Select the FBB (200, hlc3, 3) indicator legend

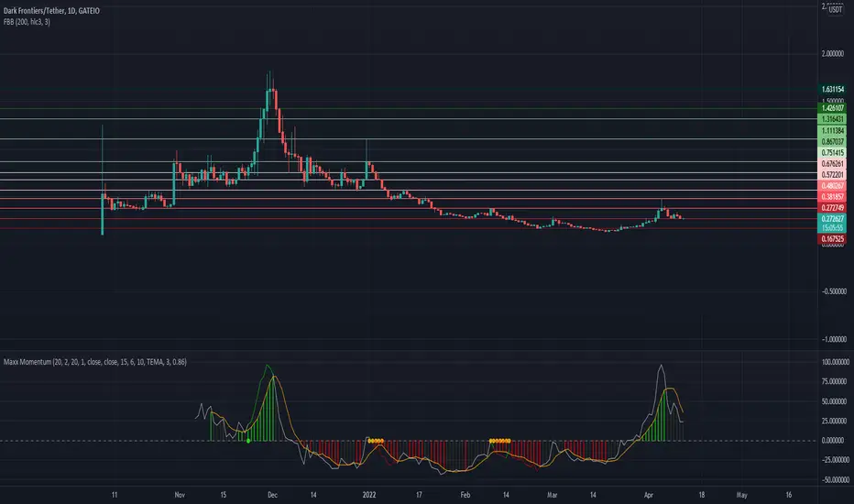click(x=27, y=22)
